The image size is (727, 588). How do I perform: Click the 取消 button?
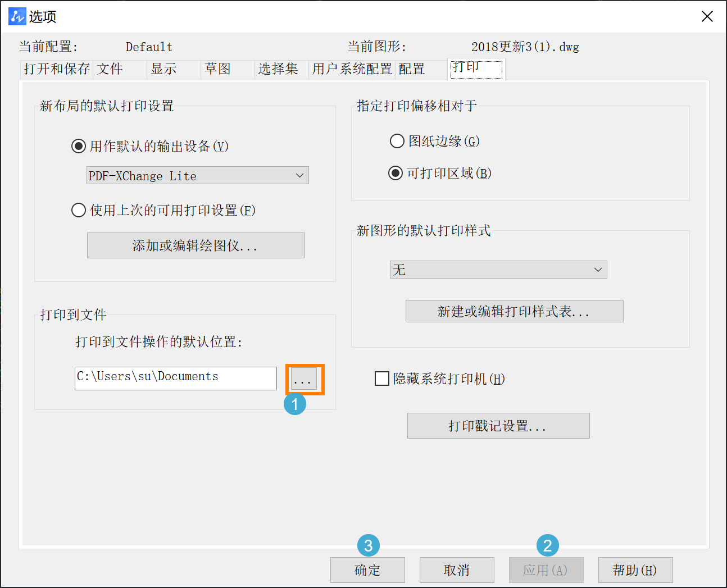pyautogui.click(x=457, y=570)
